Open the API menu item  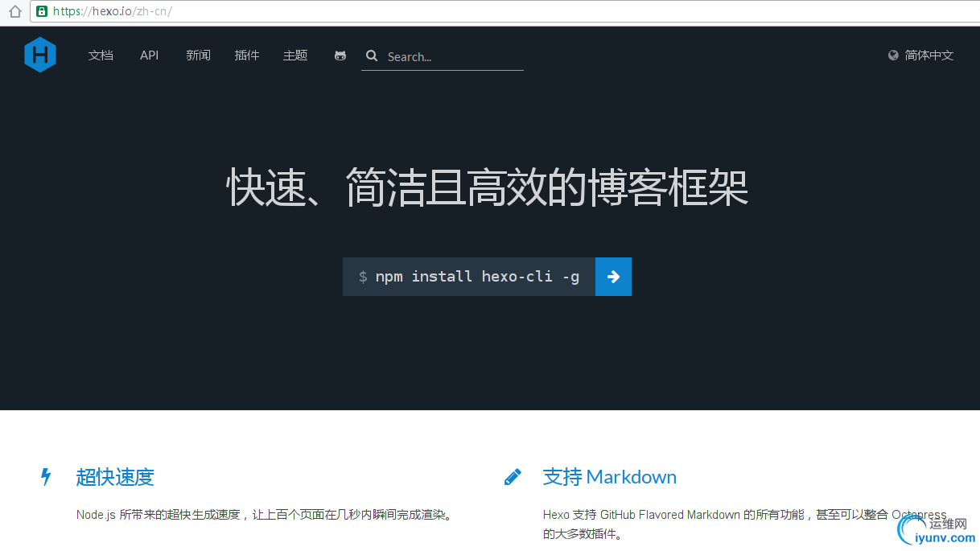150,56
